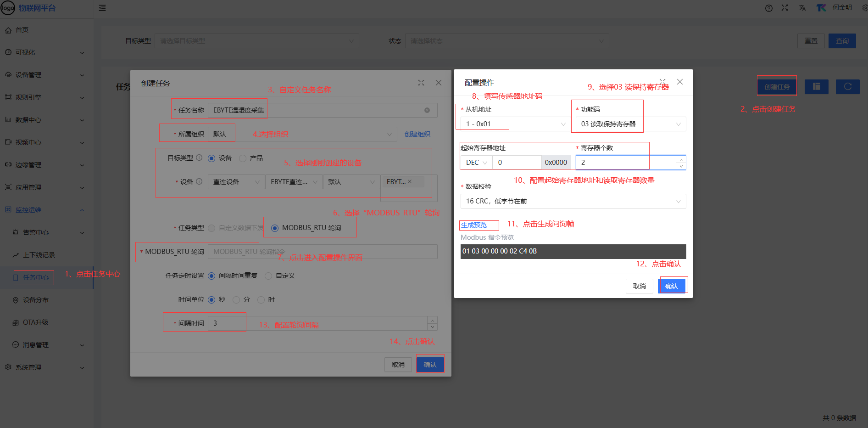868x428 pixels.
Task: Open the DEC address format dropdown
Action: click(x=476, y=163)
